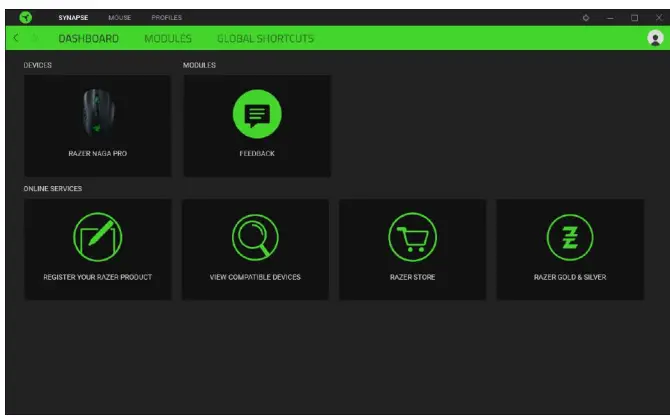Screen dimensions: 670x419
Task: Close the Synapse window
Action: tap(658, 18)
